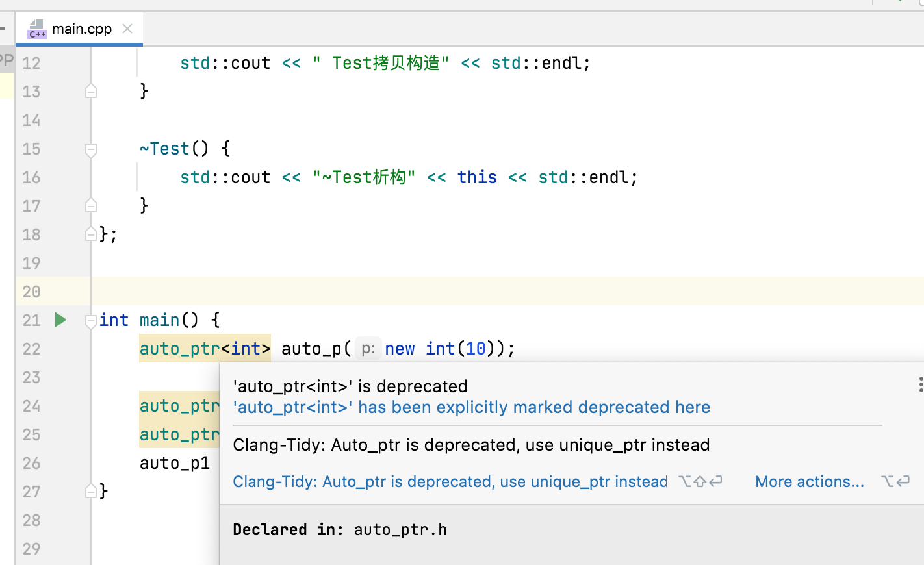Collapse the ~Test() destructor fold marker
924x565 pixels.
pos(91,149)
